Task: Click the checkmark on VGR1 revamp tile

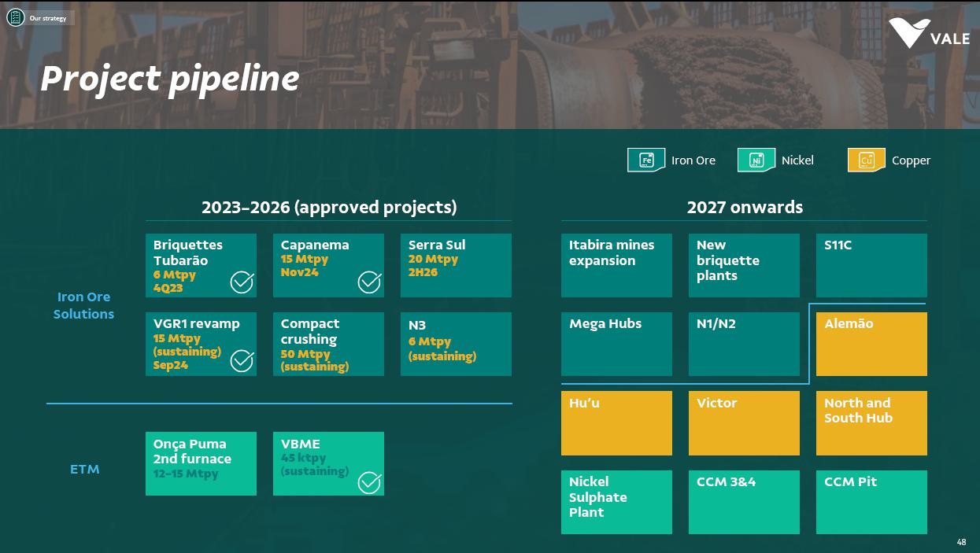Action: (x=242, y=361)
